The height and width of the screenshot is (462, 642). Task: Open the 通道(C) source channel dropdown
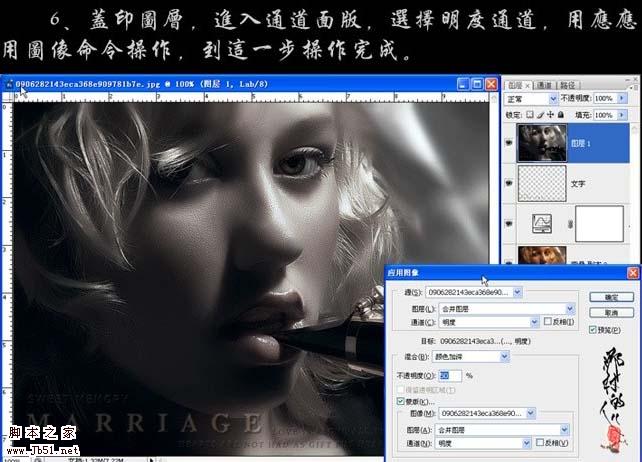coord(534,322)
